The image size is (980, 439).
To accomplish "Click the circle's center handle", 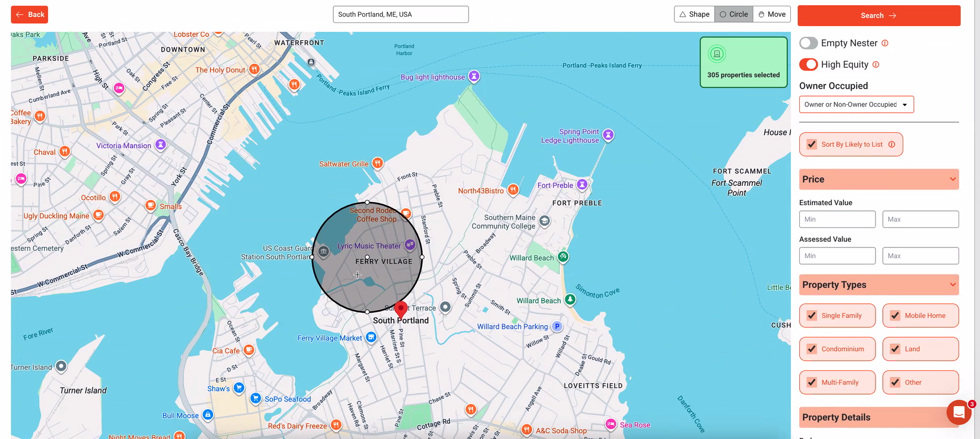I will (367, 257).
